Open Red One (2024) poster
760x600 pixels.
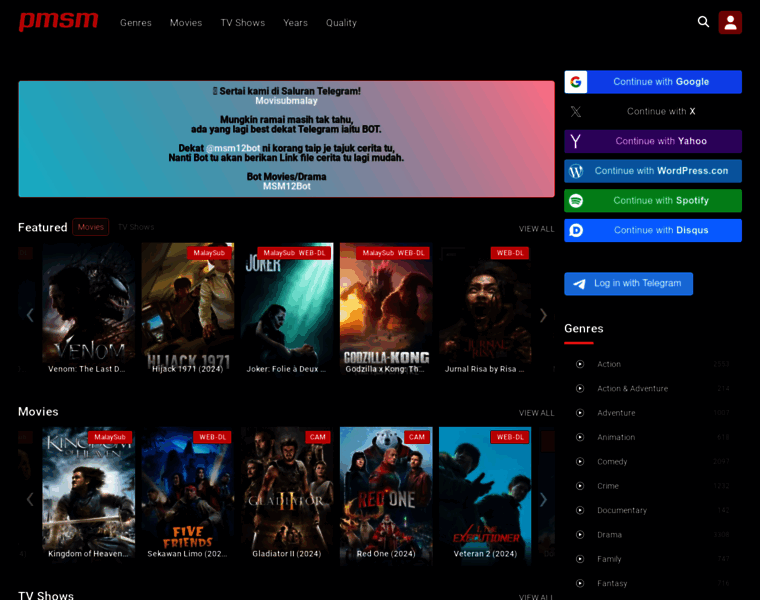point(386,495)
